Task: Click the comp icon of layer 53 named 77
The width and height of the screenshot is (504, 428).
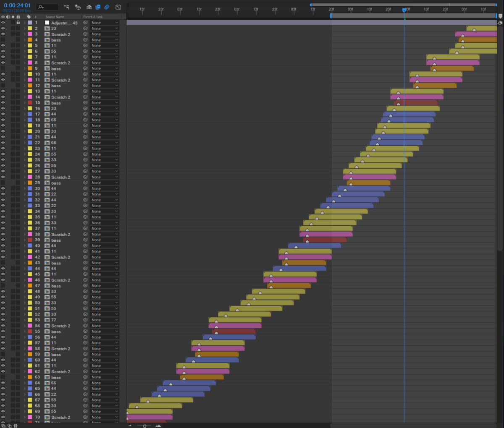Action: tap(47, 320)
